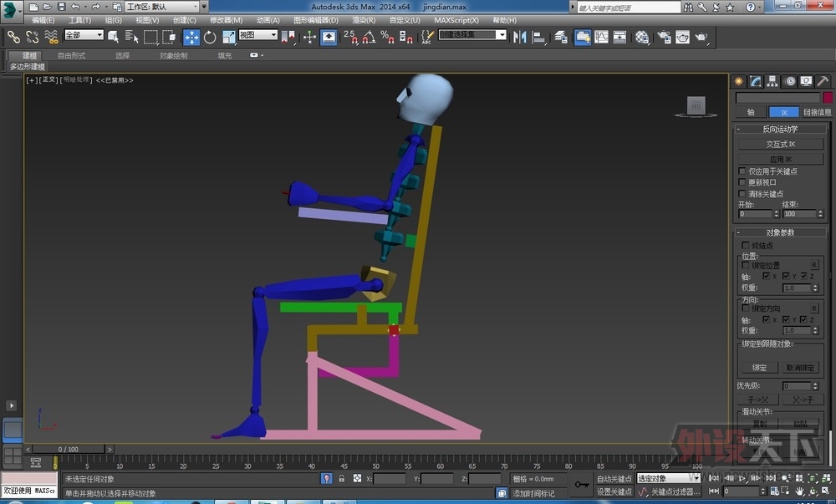Activate the Select and Rotate tool
836x504 pixels.
point(210,37)
